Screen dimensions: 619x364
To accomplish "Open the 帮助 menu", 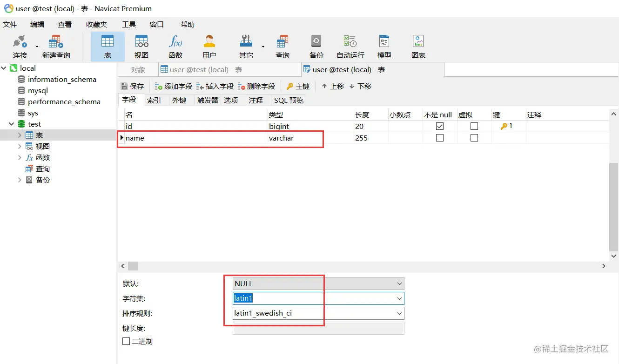I will coord(188,24).
